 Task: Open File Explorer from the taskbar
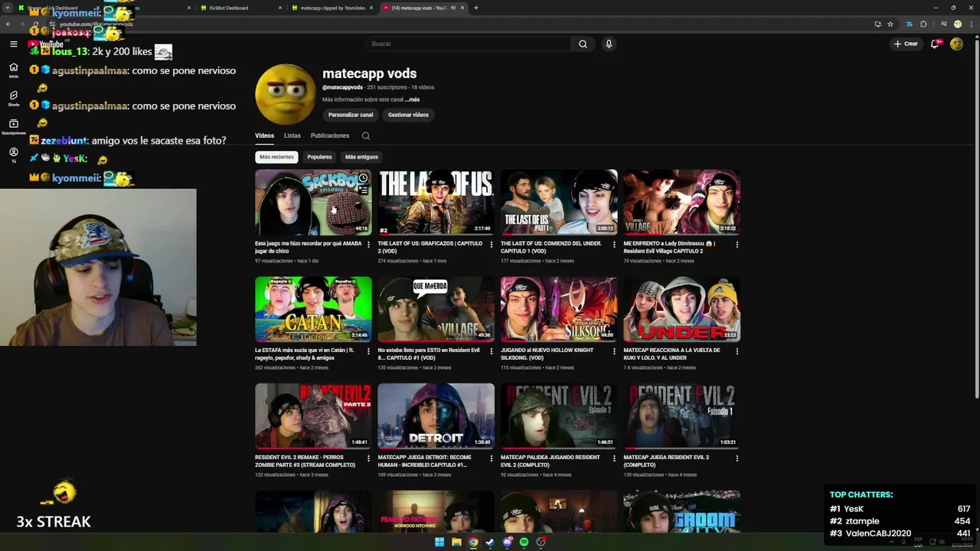(456, 542)
